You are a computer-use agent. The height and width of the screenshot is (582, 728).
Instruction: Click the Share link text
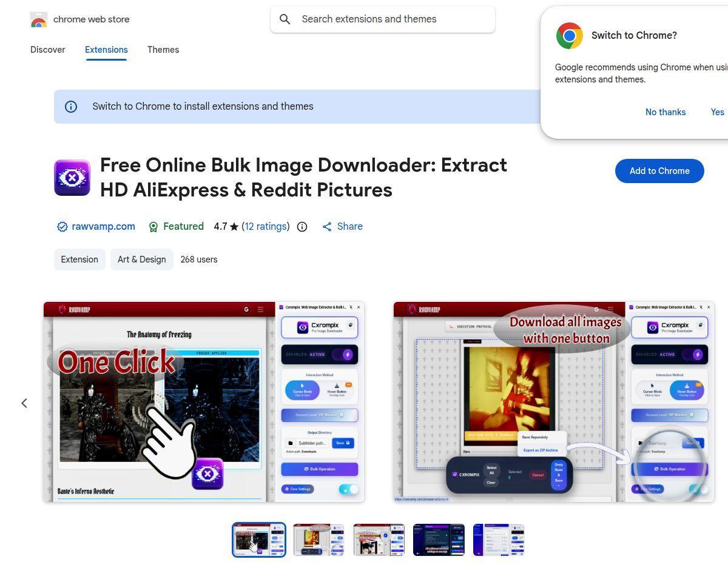point(350,227)
